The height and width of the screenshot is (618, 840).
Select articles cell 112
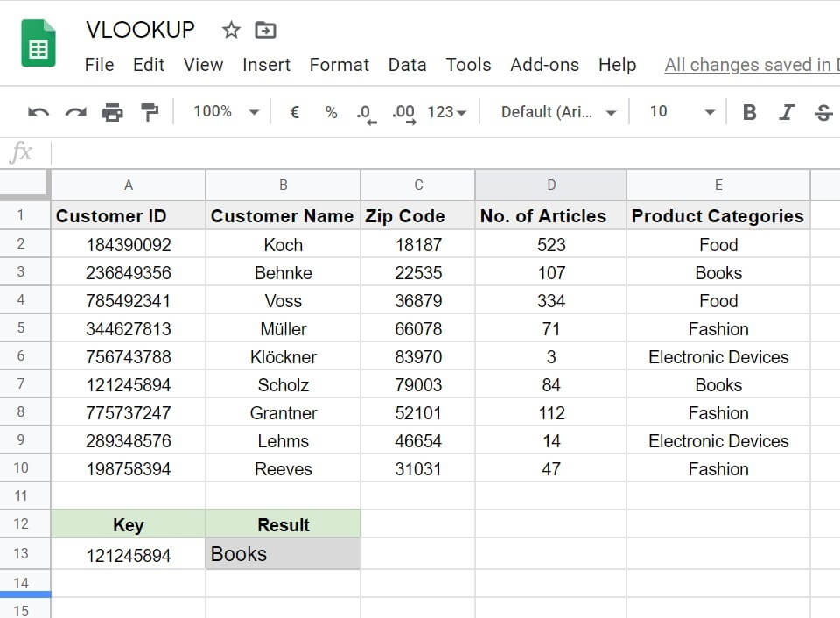550,412
